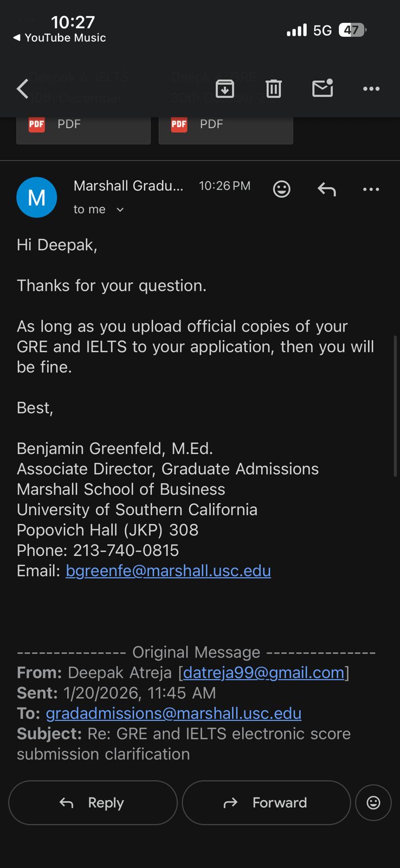Image resolution: width=400 pixels, height=868 pixels.
Task: Add emoji reaction beside the 10:26 PM timestamp
Action: point(282,189)
